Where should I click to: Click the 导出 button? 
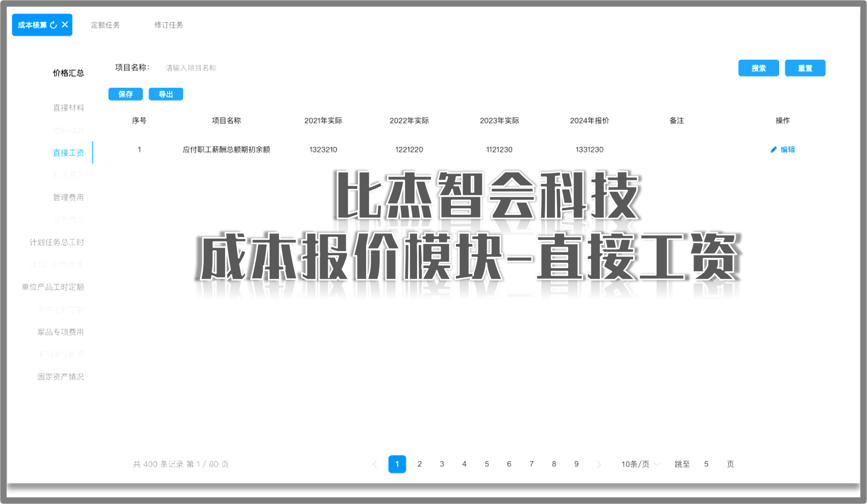(x=166, y=94)
